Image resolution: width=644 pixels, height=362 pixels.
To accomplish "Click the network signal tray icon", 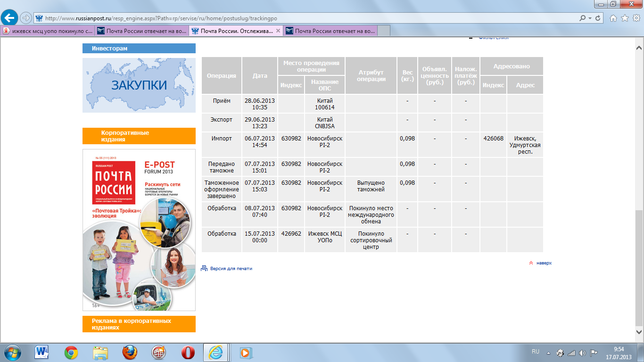I will click(571, 353).
